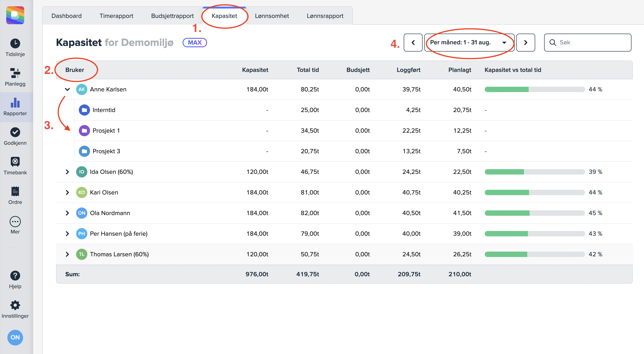The image size is (644, 354).
Task: Collapse Anne Karlsen's project rows
Action: tap(67, 89)
